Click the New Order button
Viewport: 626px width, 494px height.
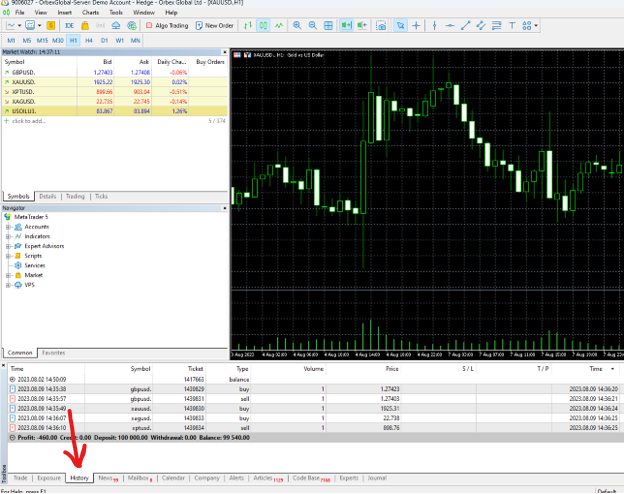point(214,26)
